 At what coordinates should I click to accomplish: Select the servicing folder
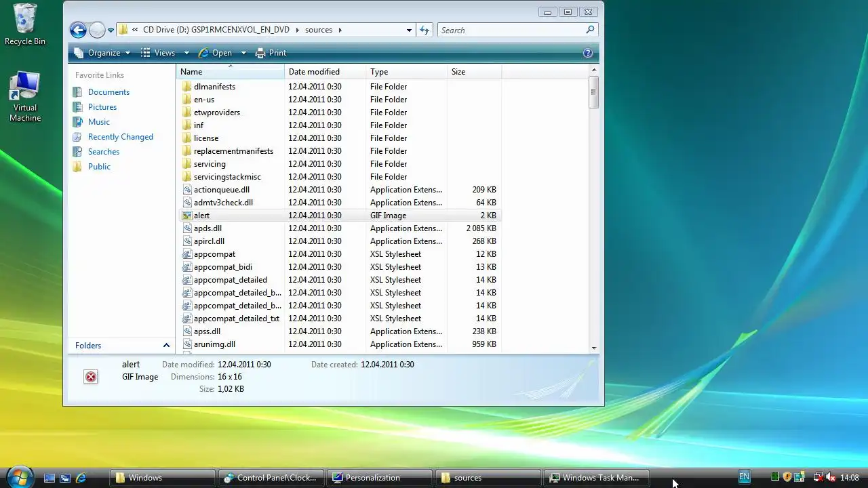click(x=210, y=164)
